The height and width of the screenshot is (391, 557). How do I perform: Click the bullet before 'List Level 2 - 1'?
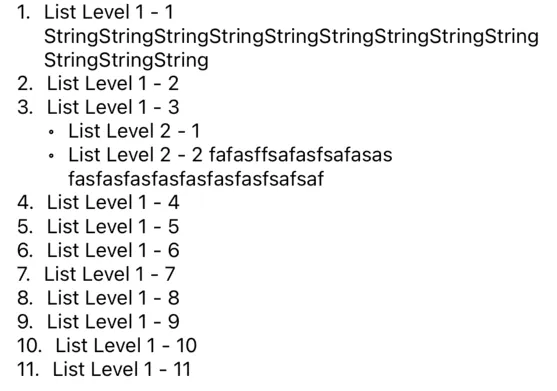point(51,132)
